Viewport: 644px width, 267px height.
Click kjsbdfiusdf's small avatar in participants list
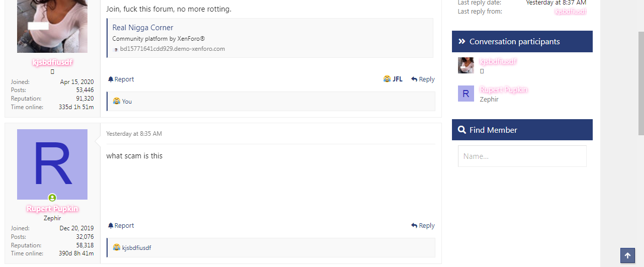click(x=466, y=65)
